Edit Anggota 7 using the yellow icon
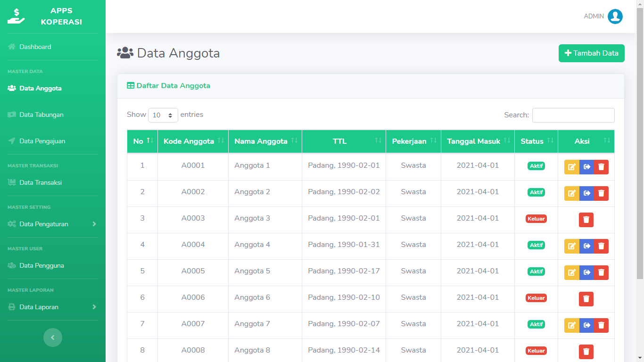 pyautogui.click(x=572, y=325)
